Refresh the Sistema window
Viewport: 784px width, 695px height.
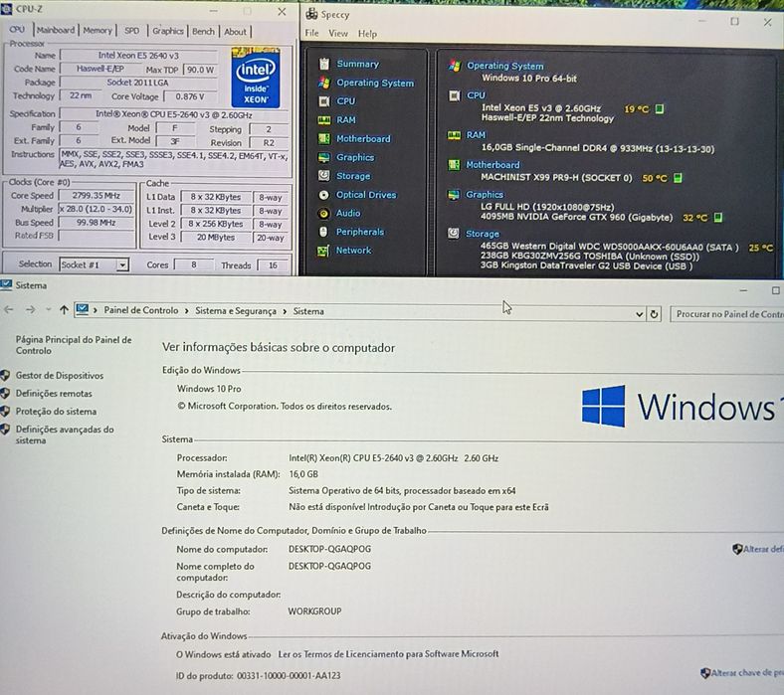coord(654,314)
